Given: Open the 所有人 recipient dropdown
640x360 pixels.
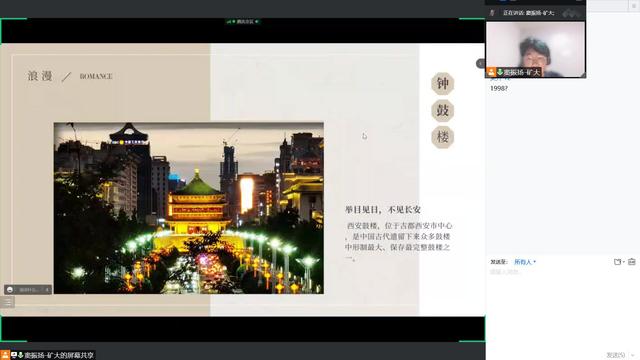Looking at the screenshot, I should click(525, 262).
